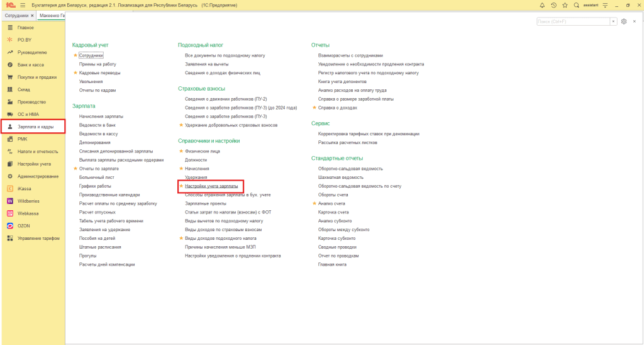The image size is (644, 345).
Task: Toggle favorite star next to Начисления
Action: (x=181, y=169)
